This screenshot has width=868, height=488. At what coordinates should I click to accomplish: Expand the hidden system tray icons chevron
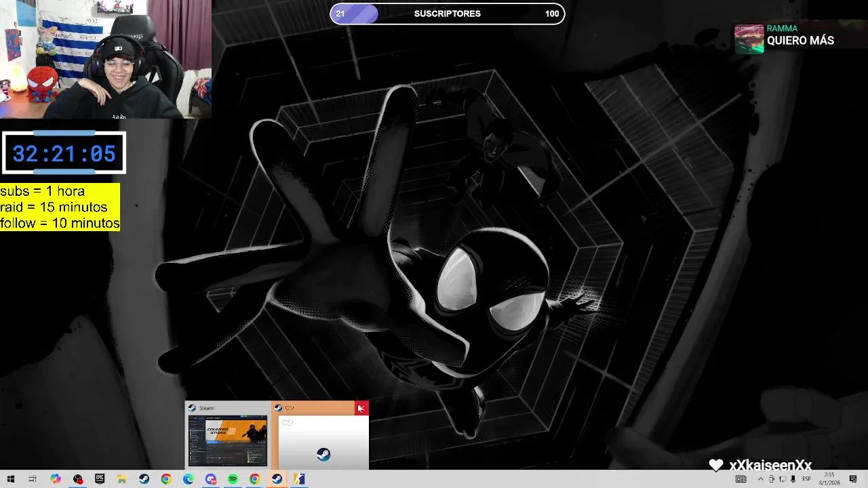(759, 479)
